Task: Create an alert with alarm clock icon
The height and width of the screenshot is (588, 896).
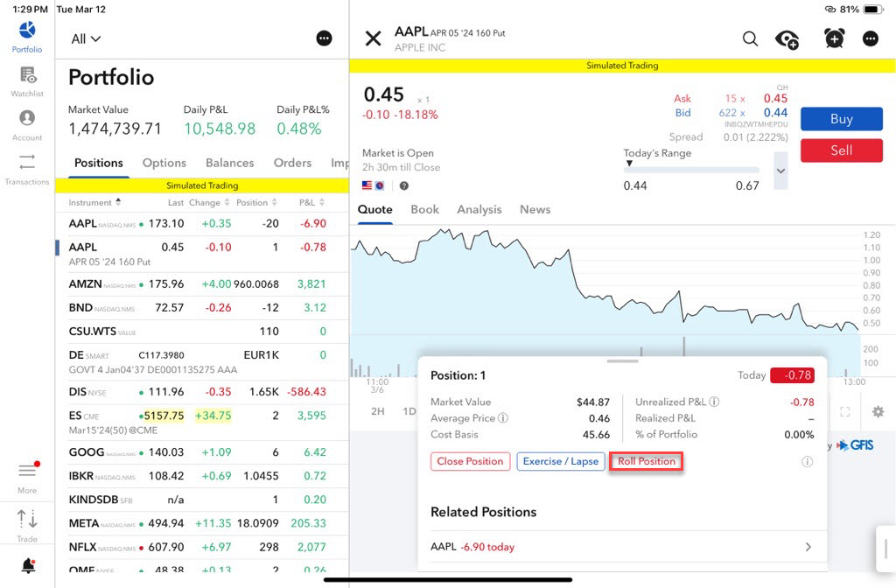Action: pyautogui.click(x=834, y=38)
